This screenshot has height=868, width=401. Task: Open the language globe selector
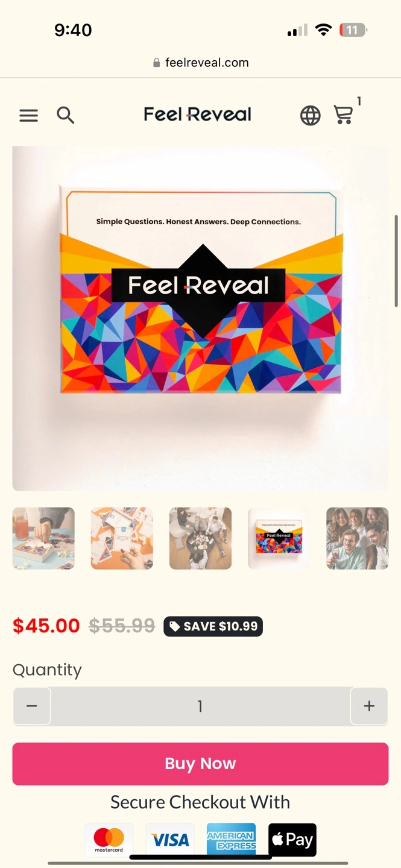point(311,115)
